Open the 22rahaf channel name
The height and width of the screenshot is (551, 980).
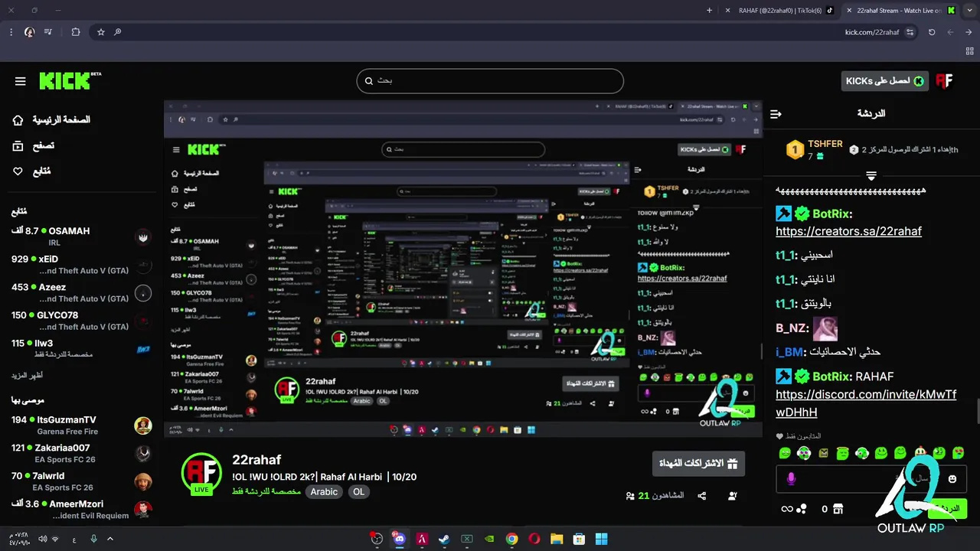click(x=256, y=460)
